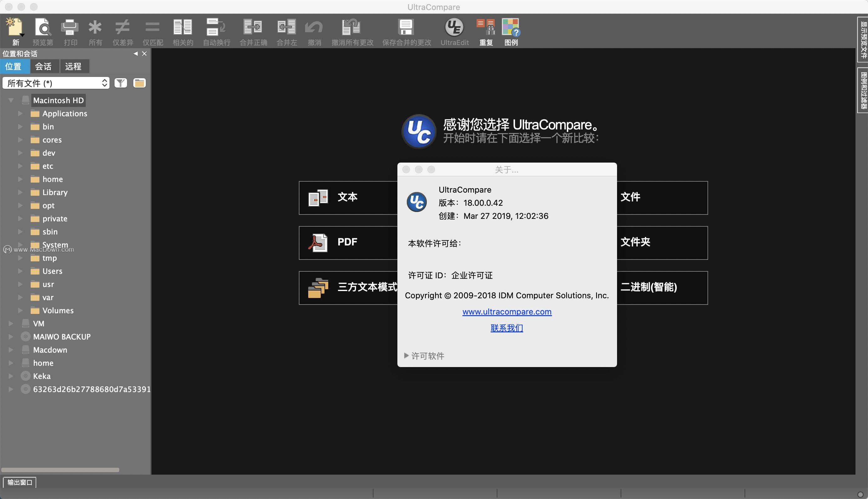Click the merge left (合并左) icon

click(286, 28)
